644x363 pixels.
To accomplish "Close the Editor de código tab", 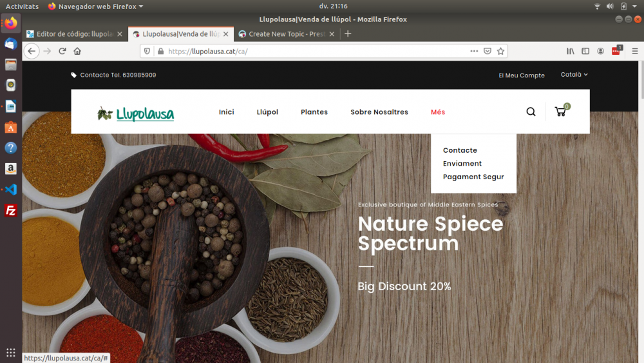I will [x=120, y=34].
